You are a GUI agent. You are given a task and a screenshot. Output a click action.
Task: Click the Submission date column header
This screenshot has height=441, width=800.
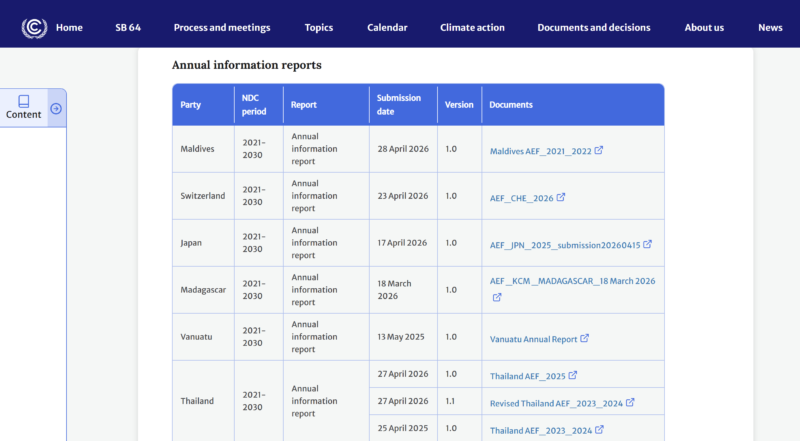[399, 104]
